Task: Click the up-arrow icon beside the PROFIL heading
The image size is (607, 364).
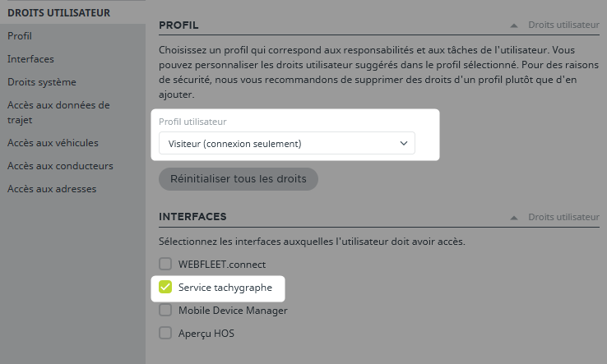Action: coord(515,25)
